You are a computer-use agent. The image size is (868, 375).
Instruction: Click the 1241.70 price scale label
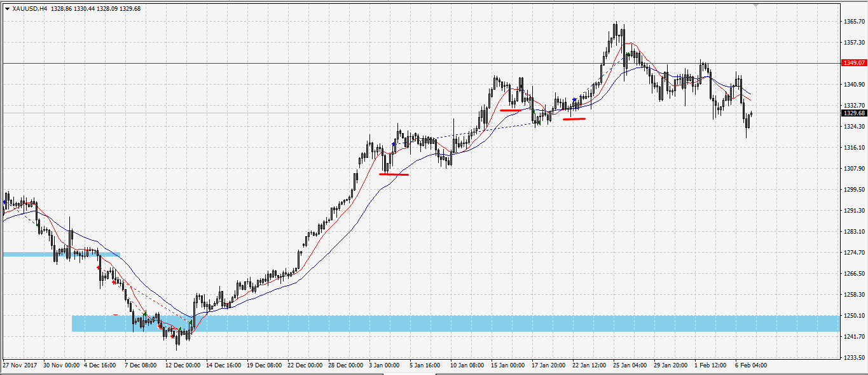pos(854,336)
